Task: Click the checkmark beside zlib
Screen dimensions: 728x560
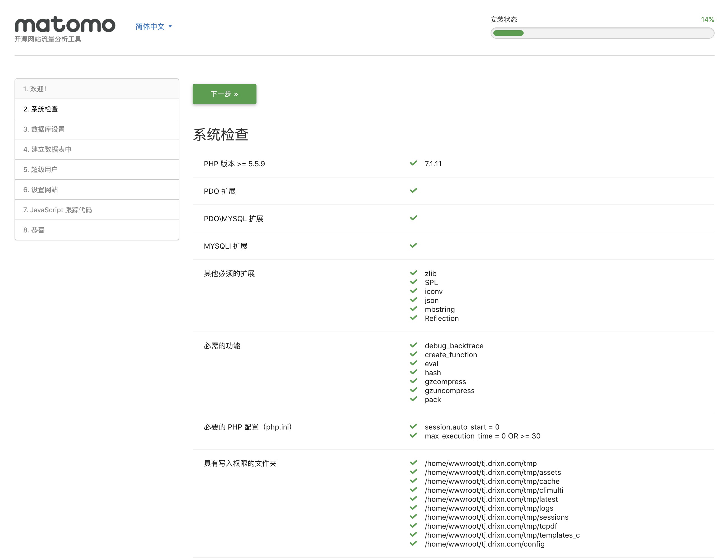Action: [413, 273]
